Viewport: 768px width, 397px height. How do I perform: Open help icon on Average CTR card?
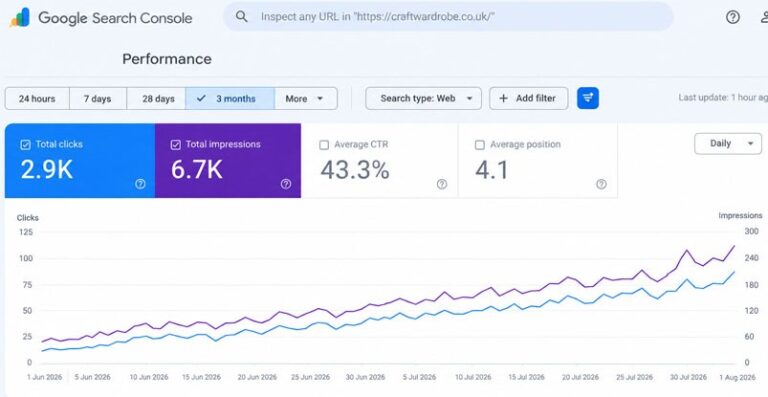pos(442,184)
